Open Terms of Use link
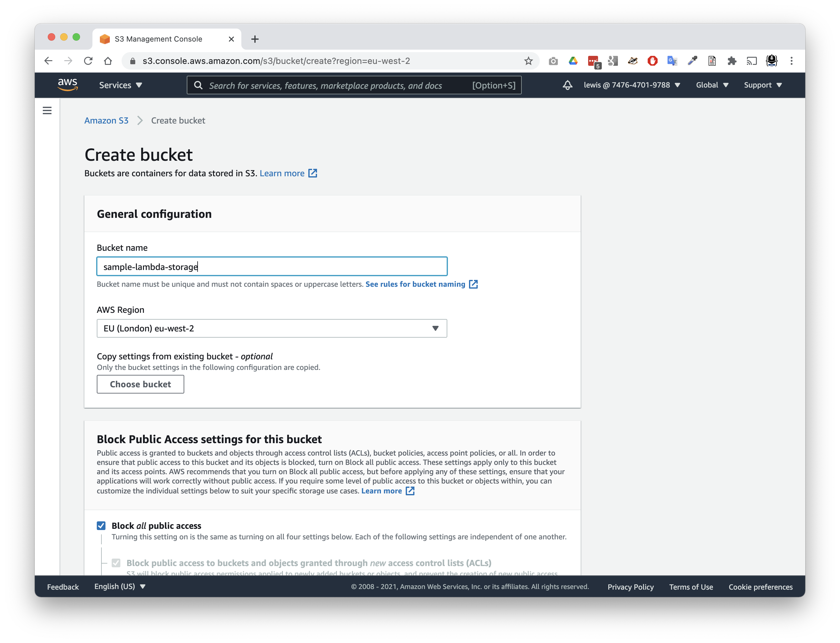The height and width of the screenshot is (643, 840). click(x=691, y=587)
